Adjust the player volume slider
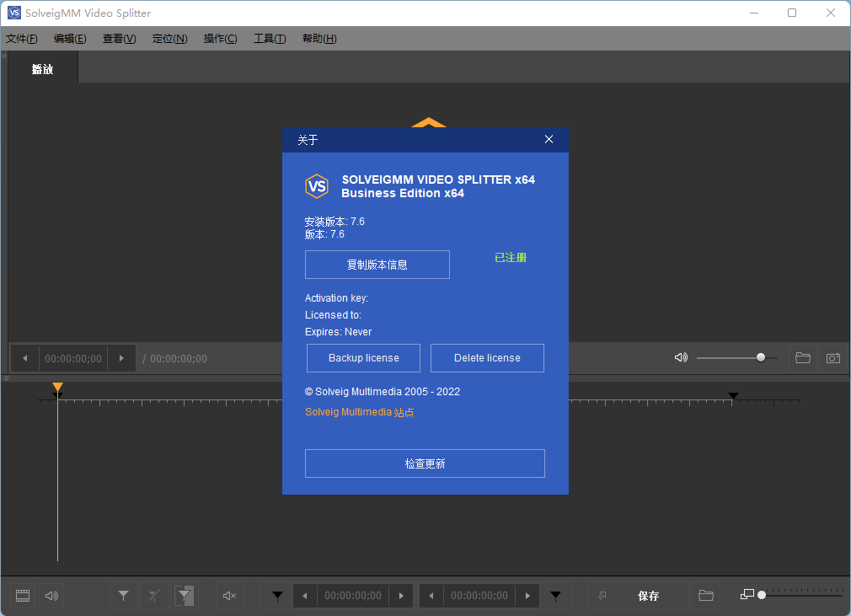This screenshot has height=616, width=851. click(x=737, y=357)
